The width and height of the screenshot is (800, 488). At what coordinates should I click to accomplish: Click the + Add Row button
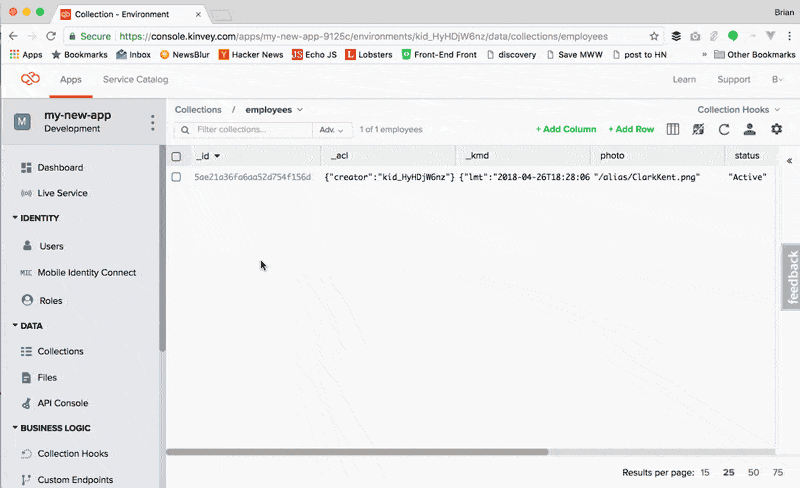(631, 129)
